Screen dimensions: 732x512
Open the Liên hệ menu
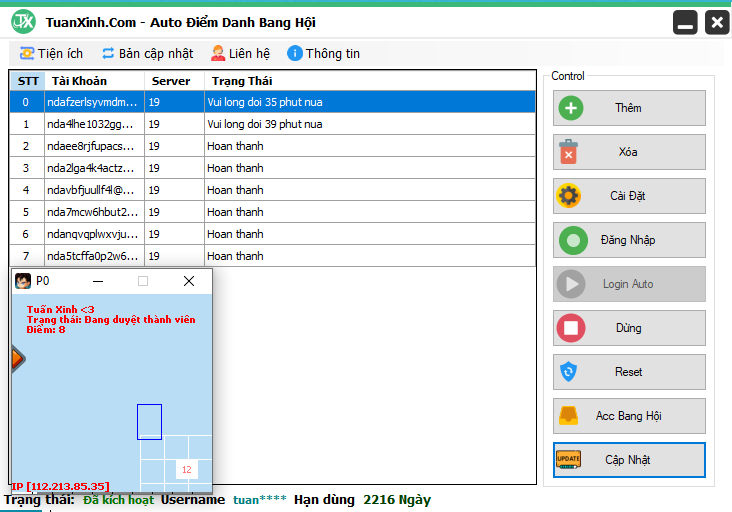pyautogui.click(x=240, y=53)
